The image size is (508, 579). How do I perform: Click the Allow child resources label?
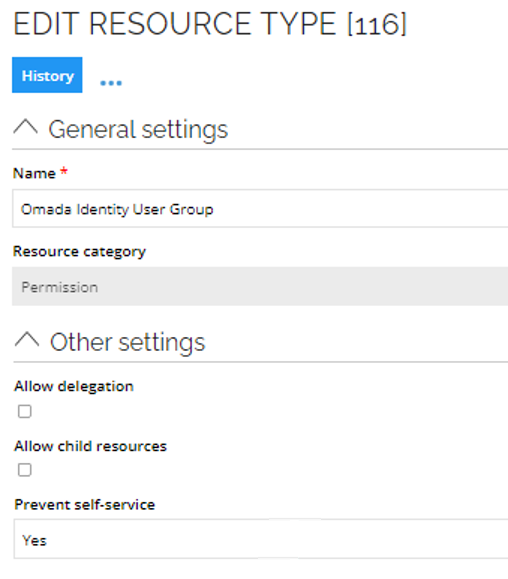(90, 446)
